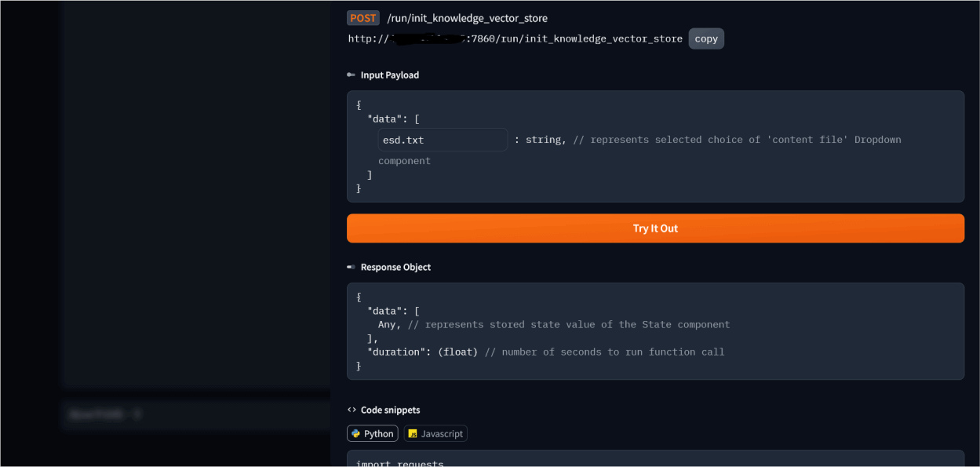The image size is (980, 467).
Task: Click the 'content file' Dropdown comment text
Action: 737,140
